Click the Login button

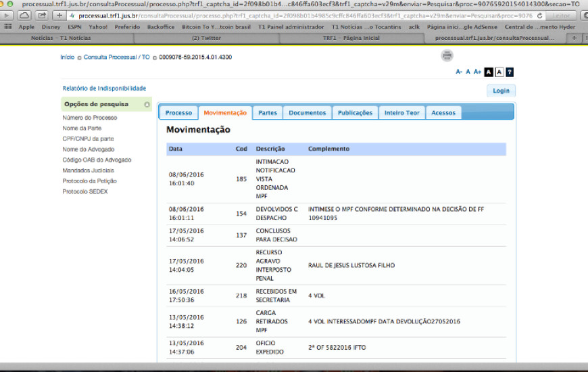(501, 91)
